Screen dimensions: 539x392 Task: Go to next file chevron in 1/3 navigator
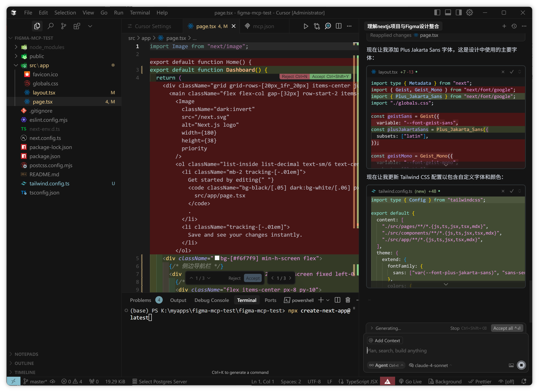290,278
